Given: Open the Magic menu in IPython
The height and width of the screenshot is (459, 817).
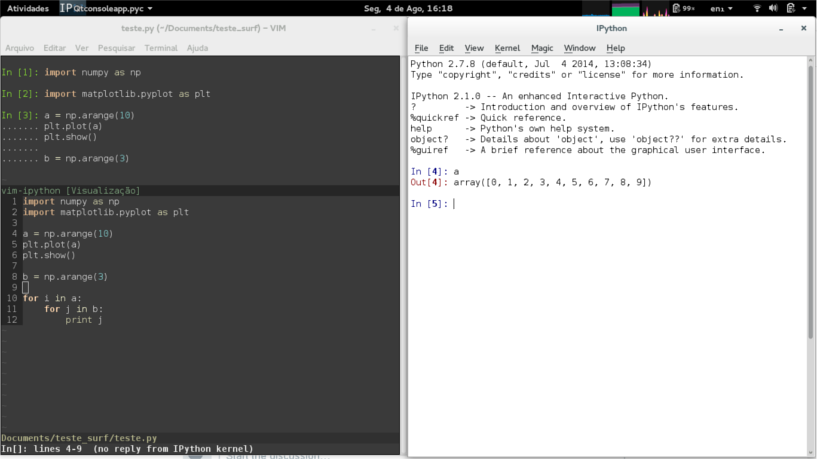Looking at the screenshot, I should (x=542, y=48).
